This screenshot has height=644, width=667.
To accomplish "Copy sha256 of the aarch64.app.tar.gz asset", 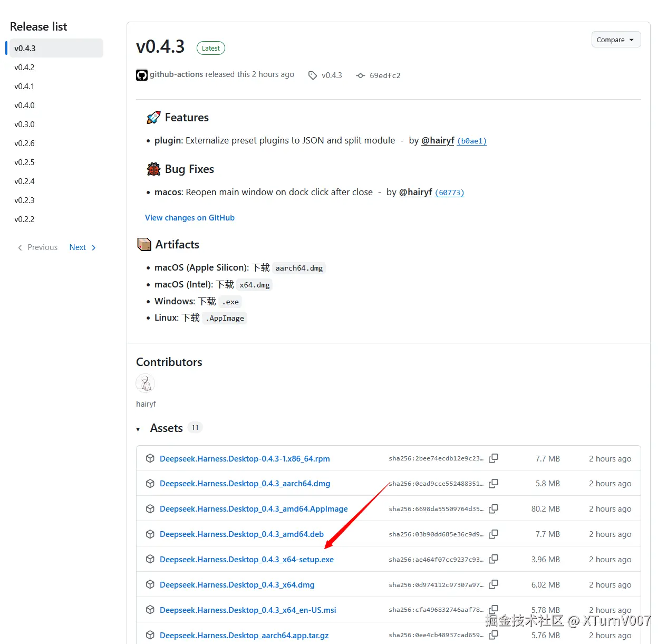I will tap(494, 635).
